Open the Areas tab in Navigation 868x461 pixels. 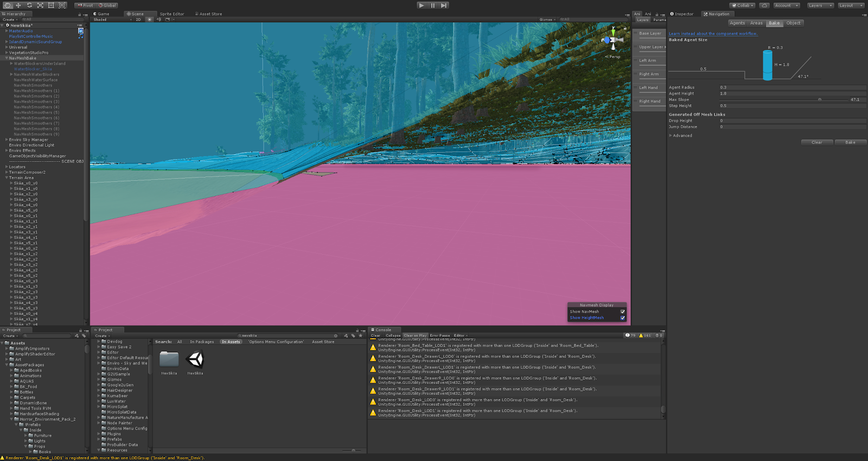click(756, 23)
